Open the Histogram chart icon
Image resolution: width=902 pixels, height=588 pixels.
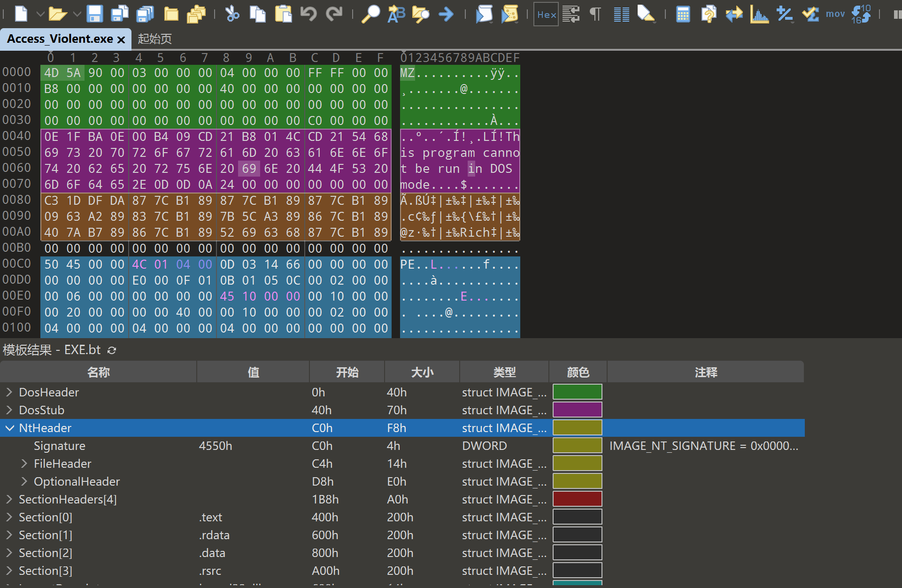759,14
